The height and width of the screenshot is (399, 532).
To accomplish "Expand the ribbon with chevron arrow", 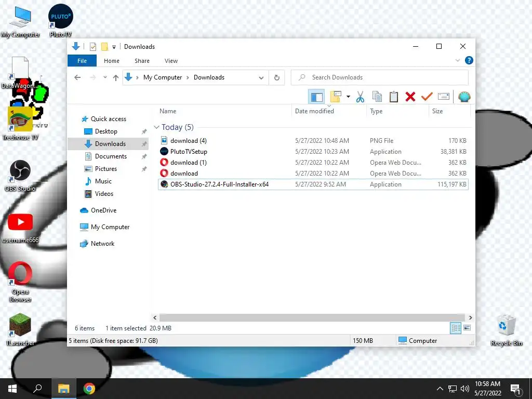I will [457, 60].
